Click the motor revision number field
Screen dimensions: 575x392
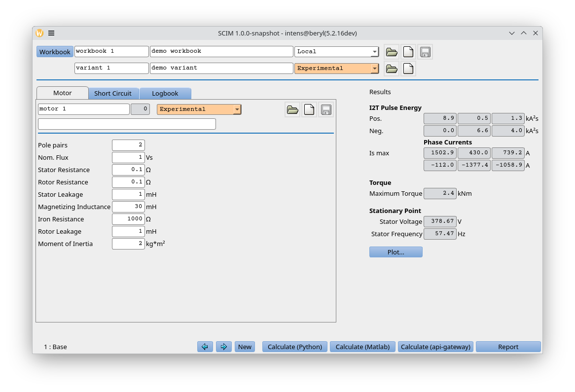(x=140, y=109)
